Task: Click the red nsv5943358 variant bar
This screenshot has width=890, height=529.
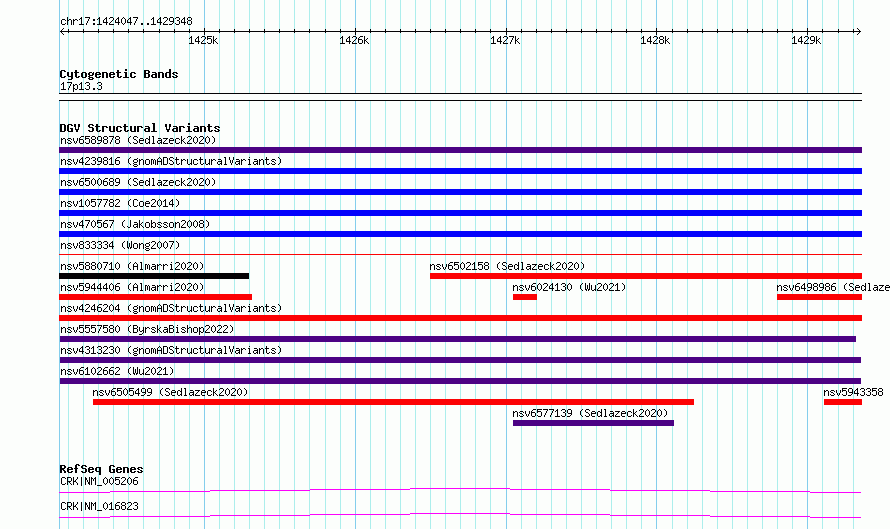Action: 843,402
